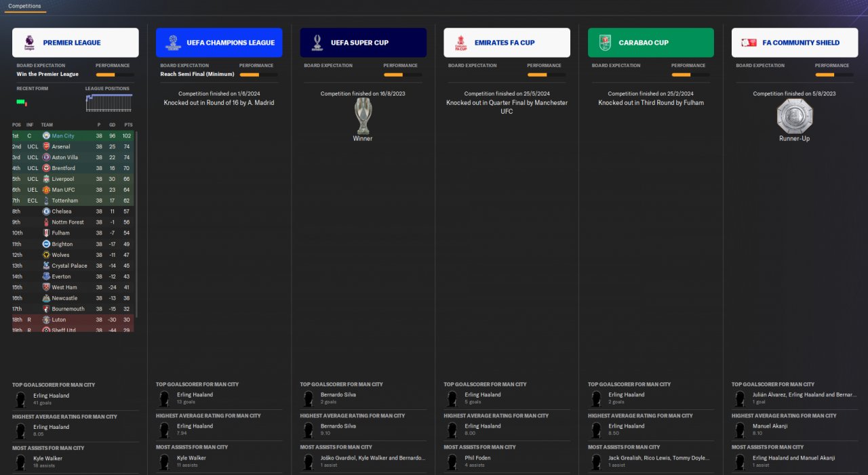Click the league table scrollbar
The image size is (868, 475).
[x=136, y=224]
